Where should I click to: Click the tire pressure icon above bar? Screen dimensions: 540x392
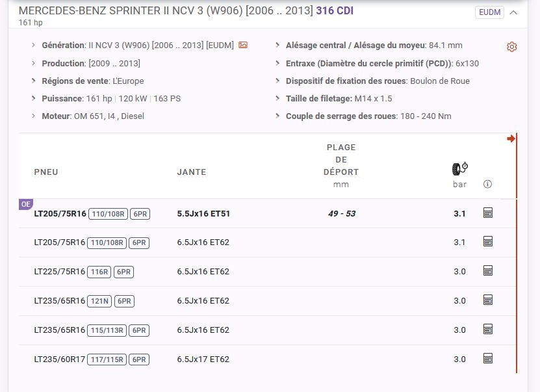(459, 169)
